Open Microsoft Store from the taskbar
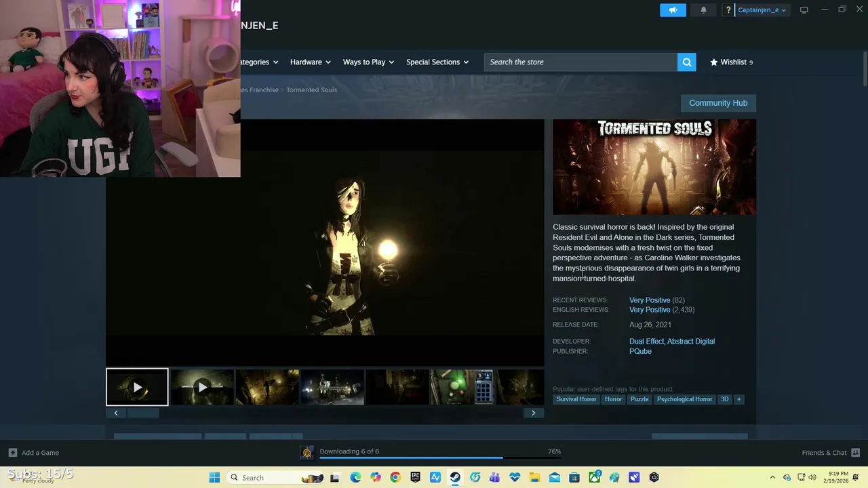Screen dimensions: 868x488 pos(574,477)
